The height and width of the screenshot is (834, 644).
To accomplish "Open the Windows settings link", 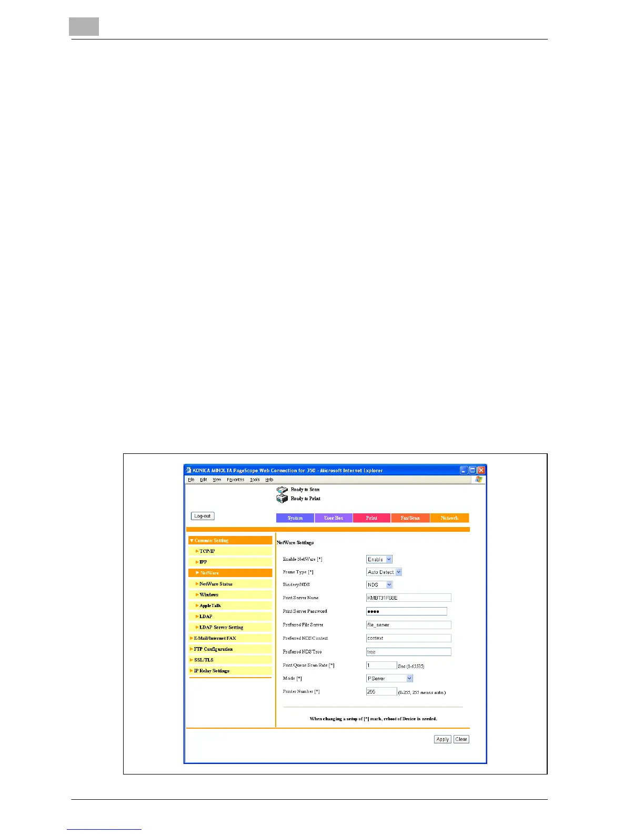I will (x=230, y=594).
